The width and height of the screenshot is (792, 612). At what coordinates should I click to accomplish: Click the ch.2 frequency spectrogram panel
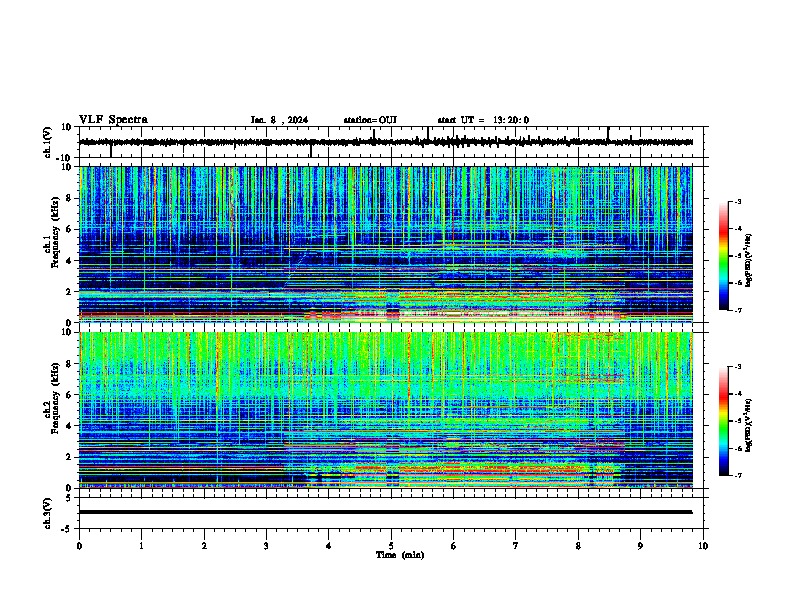click(x=386, y=410)
